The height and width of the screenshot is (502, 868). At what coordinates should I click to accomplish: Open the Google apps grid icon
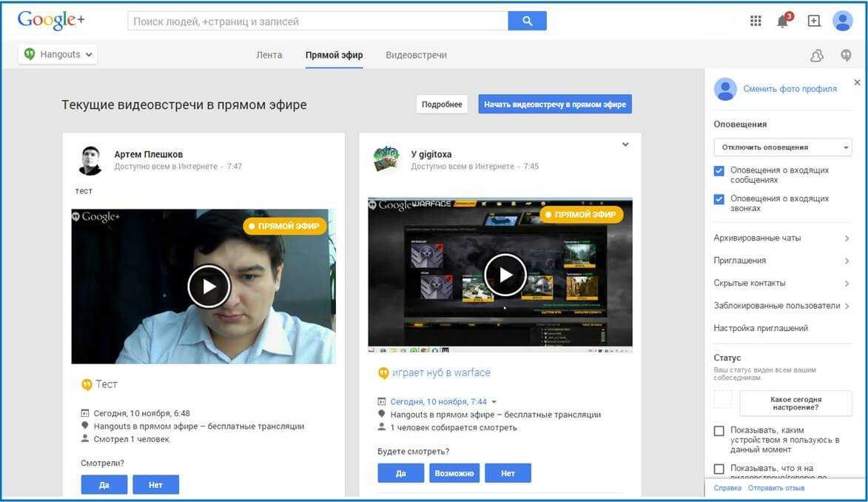(756, 21)
